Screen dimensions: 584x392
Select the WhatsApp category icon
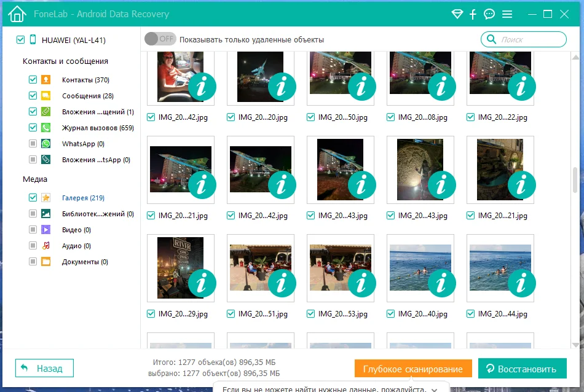coord(46,144)
